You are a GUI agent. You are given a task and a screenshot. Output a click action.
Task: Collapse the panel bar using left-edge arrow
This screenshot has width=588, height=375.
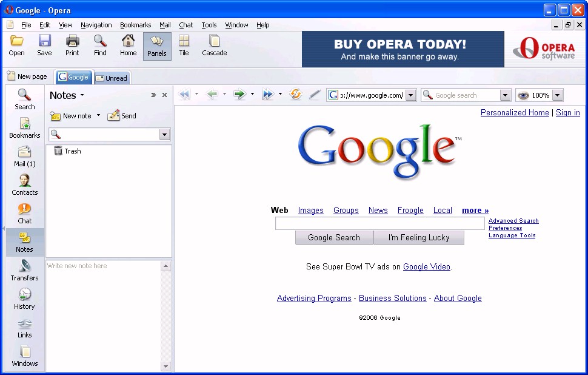pyautogui.click(x=4, y=228)
